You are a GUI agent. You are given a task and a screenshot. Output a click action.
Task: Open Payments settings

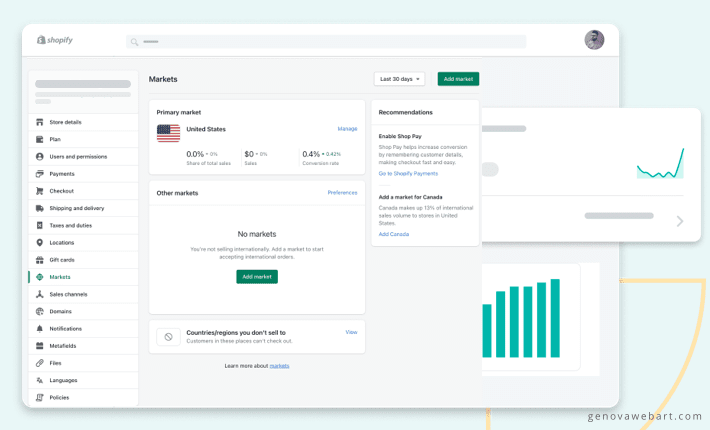(x=83, y=174)
